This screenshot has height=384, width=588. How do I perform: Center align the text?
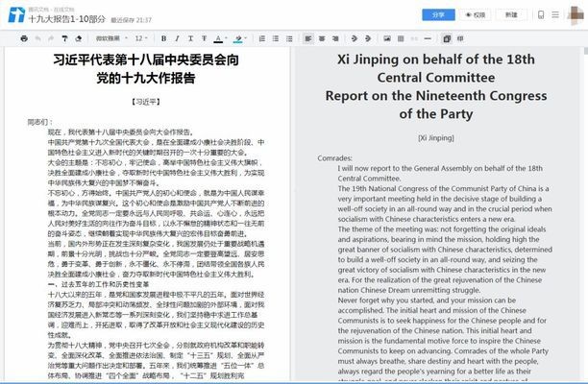tap(322, 38)
